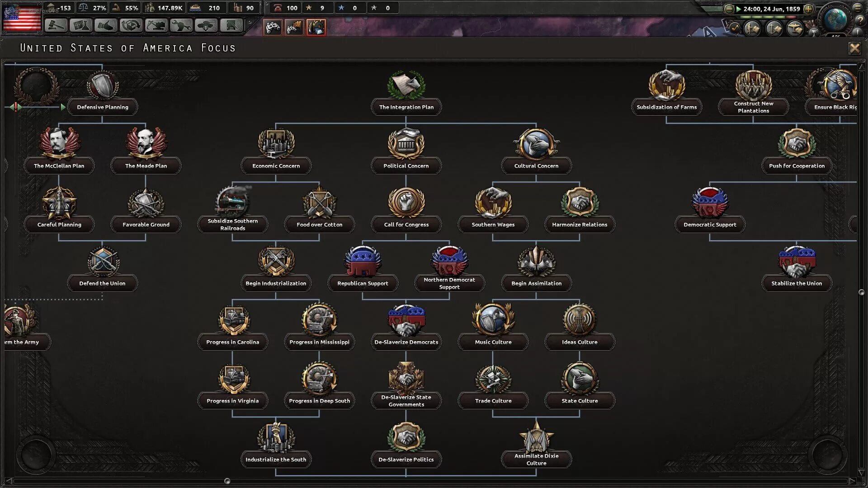
Task: Toggle the second binoculars map mode
Action: pos(294,28)
